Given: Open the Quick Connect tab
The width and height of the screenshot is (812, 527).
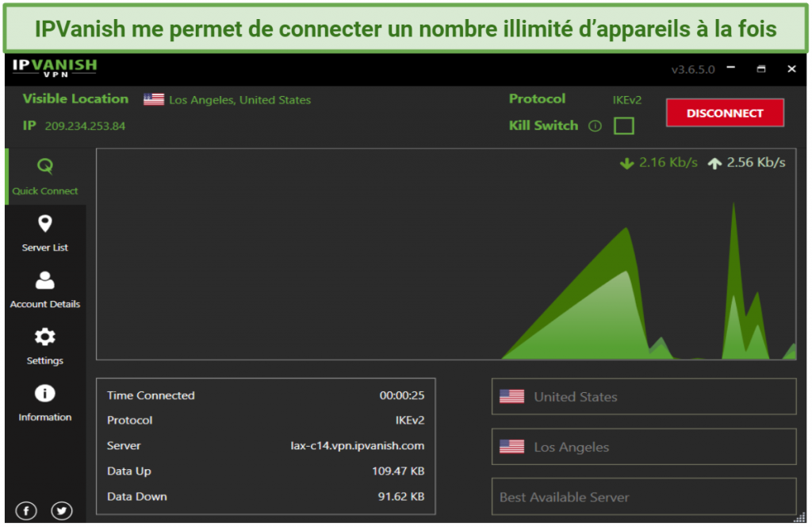Looking at the screenshot, I should [x=45, y=176].
